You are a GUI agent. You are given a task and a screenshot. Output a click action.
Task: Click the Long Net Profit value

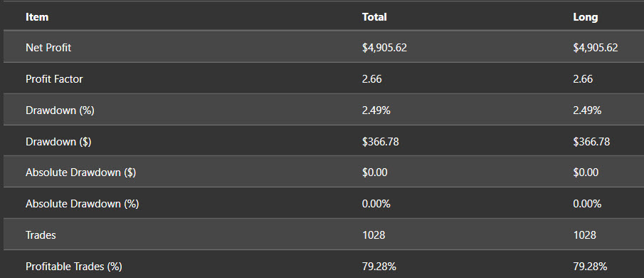596,48
